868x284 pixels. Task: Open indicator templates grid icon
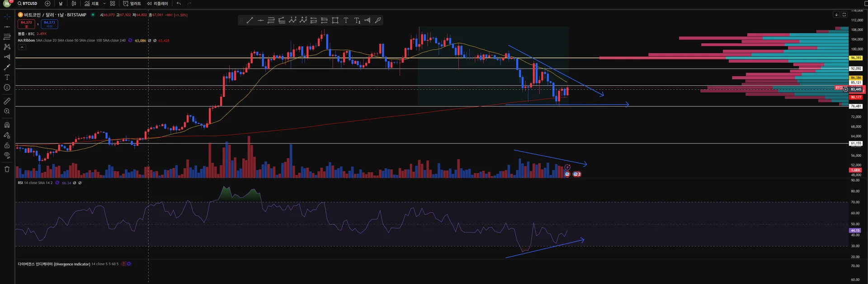pos(113,4)
